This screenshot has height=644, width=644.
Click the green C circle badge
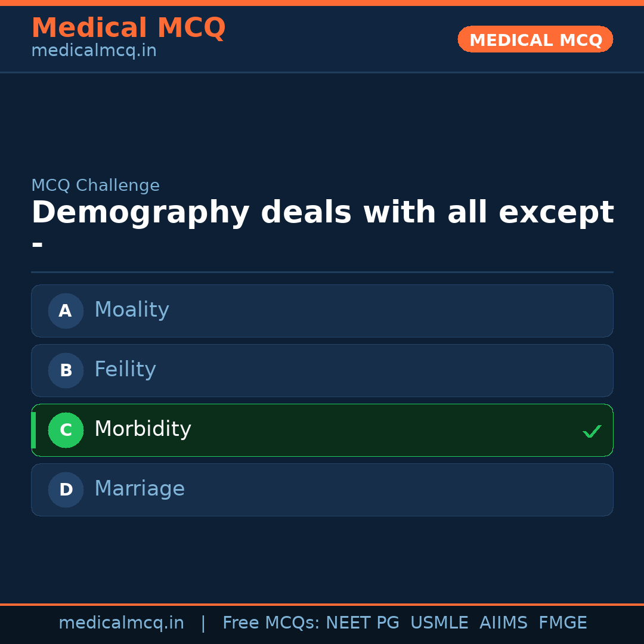[x=66, y=430]
